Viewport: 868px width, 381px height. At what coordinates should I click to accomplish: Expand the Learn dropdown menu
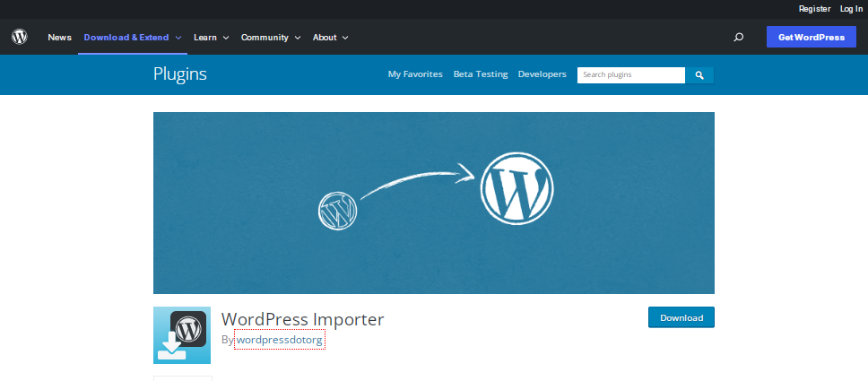[212, 38]
